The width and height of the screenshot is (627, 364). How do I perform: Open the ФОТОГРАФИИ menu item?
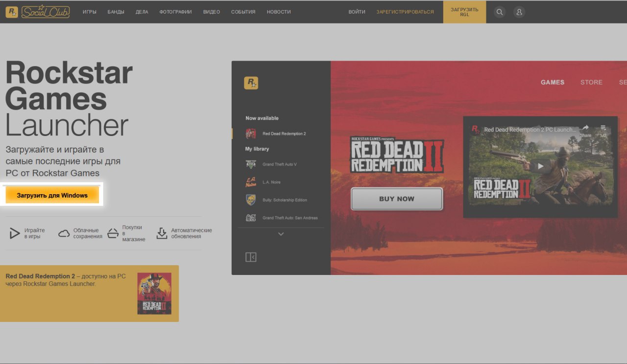(x=175, y=12)
